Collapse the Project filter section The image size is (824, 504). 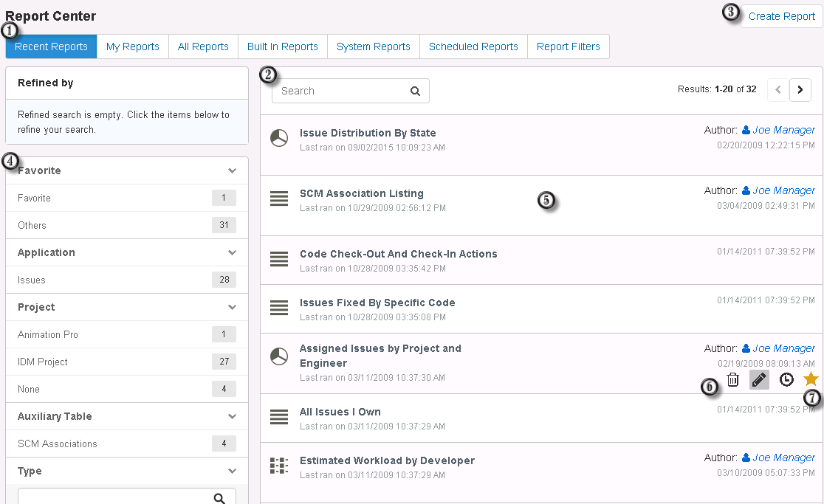click(232, 307)
